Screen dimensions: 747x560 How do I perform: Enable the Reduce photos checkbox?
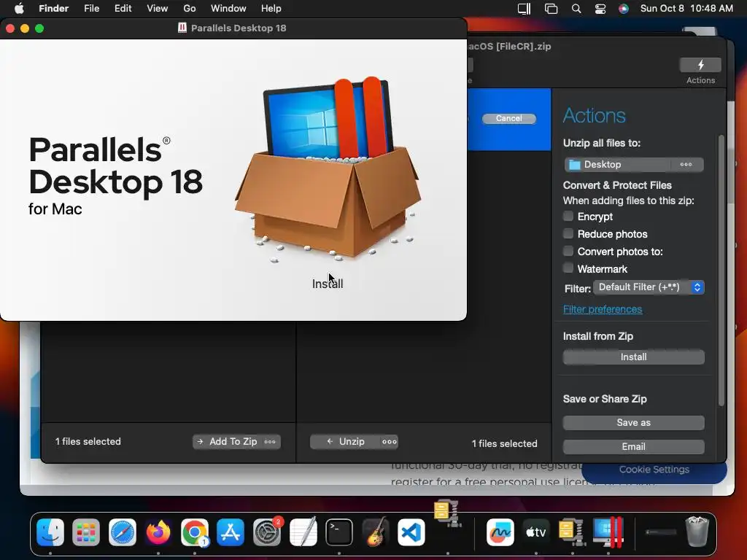pyautogui.click(x=568, y=234)
